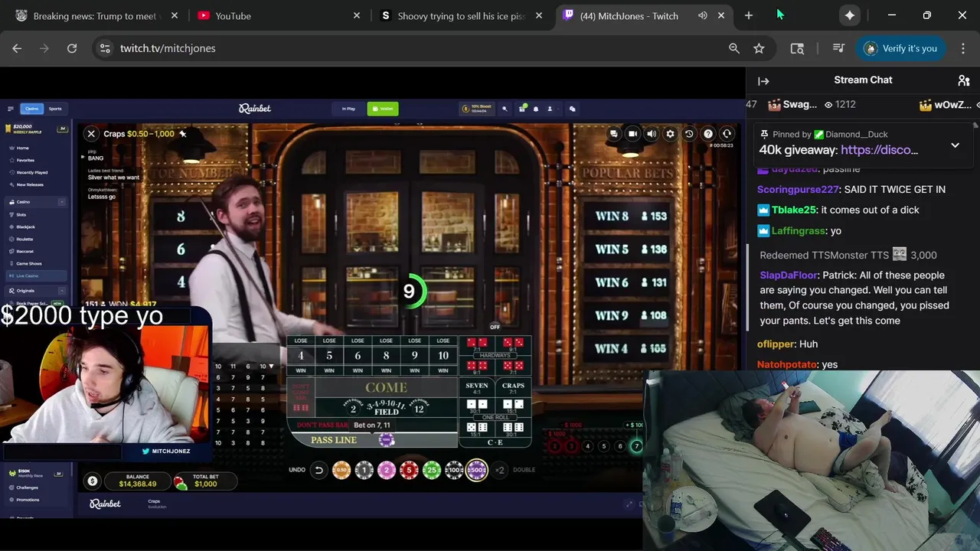This screenshot has width=980, height=551.
Task: Open the Craps game settings gear
Action: click(671, 134)
